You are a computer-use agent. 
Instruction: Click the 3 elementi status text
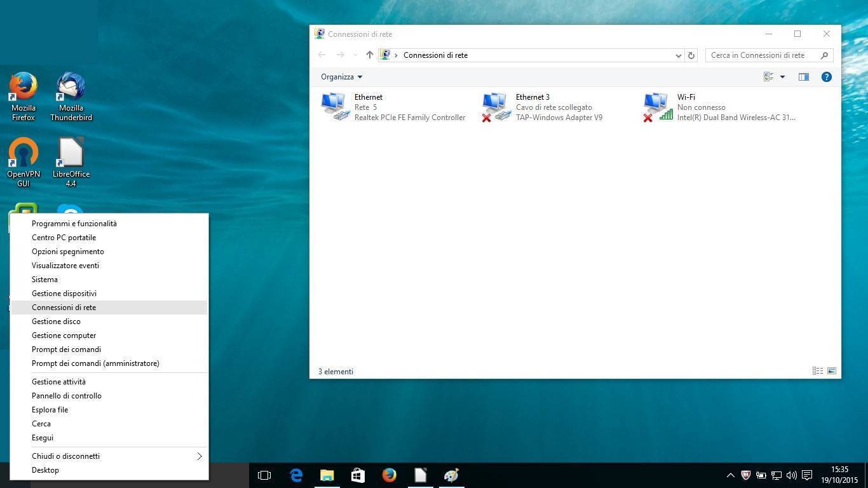[x=336, y=372]
